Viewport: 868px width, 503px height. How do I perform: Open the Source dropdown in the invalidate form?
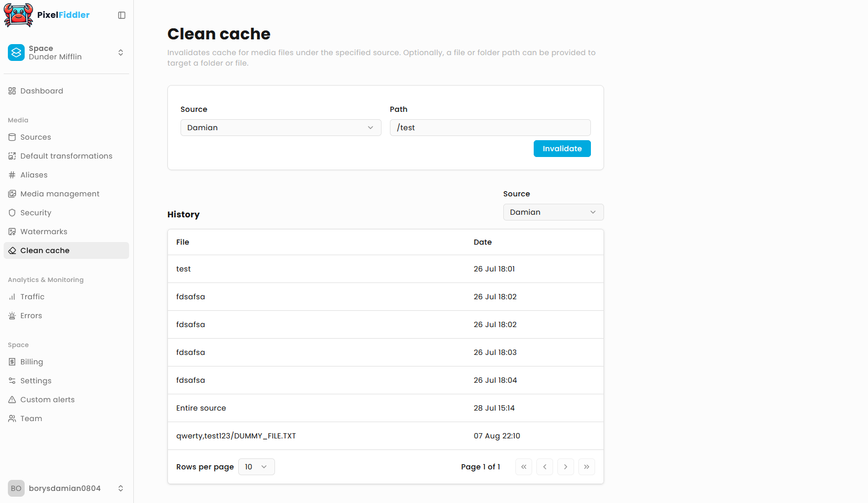pos(280,128)
